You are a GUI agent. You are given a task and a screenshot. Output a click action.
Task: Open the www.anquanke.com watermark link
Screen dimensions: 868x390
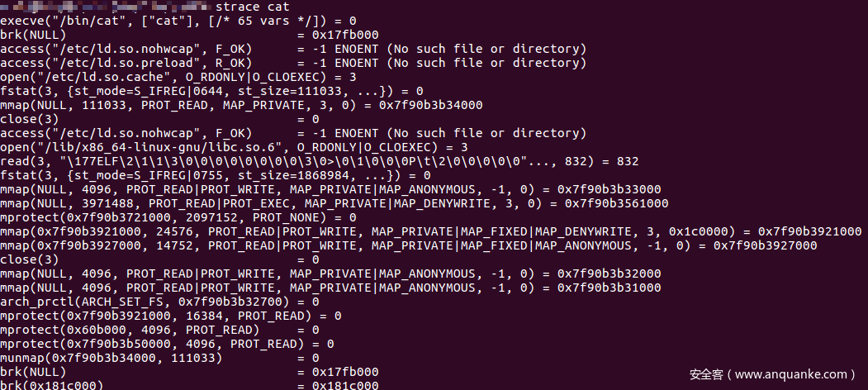coord(773,374)
